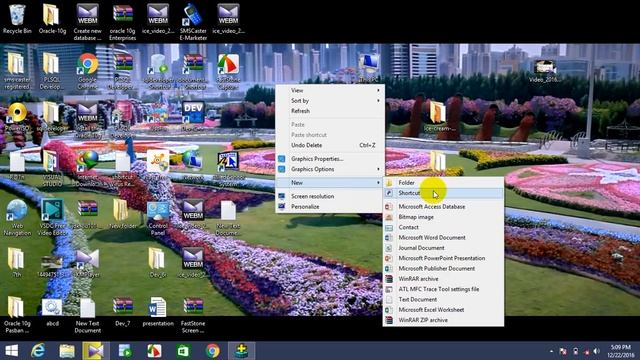Select the Control Panel desktop icon
This screenshot has width=640, height=360.
[x=158, y=218]
